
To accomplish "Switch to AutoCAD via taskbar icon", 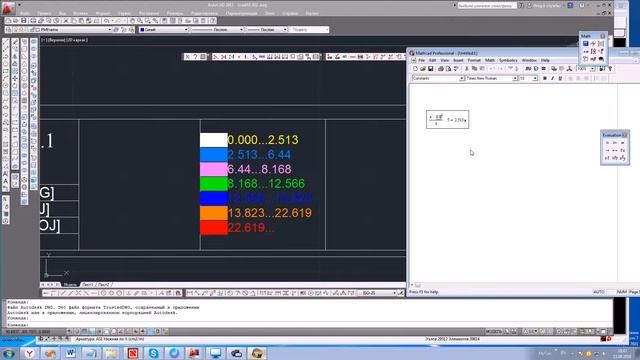I will [x=194, y=353].
